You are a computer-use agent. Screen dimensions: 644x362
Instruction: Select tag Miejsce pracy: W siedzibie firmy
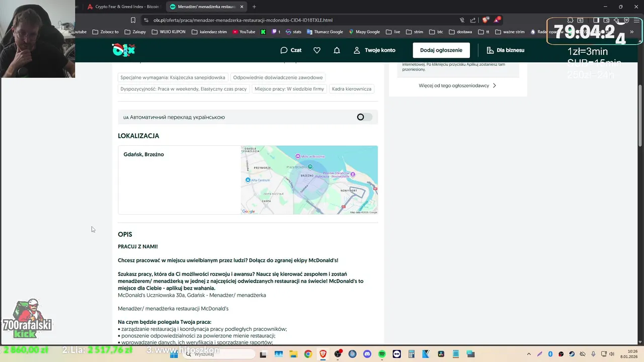coord(289,89)
